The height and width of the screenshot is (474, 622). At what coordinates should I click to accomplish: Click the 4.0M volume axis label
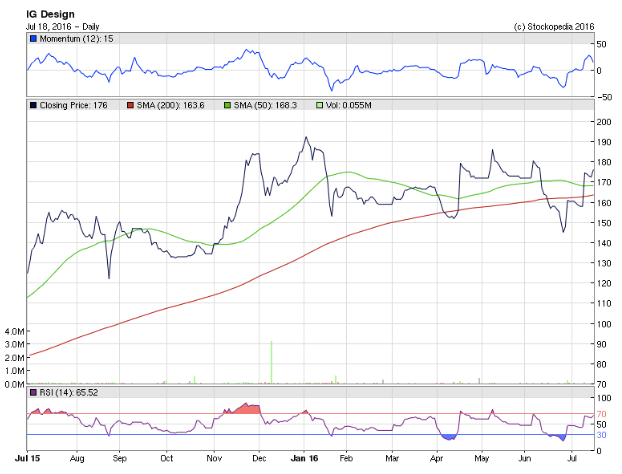coord(14,331)
